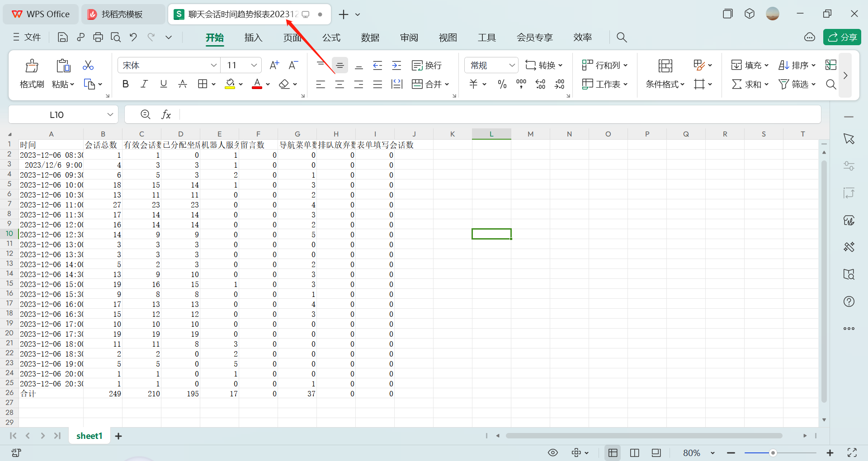Click the Increase Indent icon
The height and width of the screenshot is (461, 868).
point(396,66)
